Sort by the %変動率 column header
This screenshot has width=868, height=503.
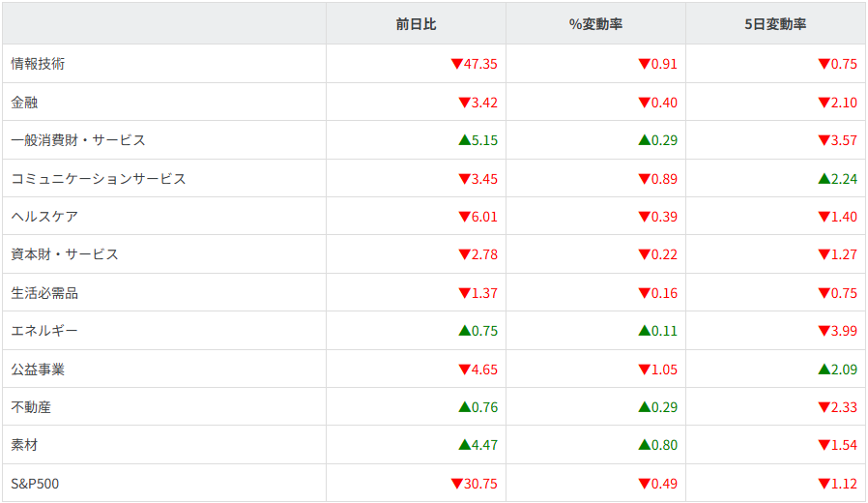pos(595,24)
